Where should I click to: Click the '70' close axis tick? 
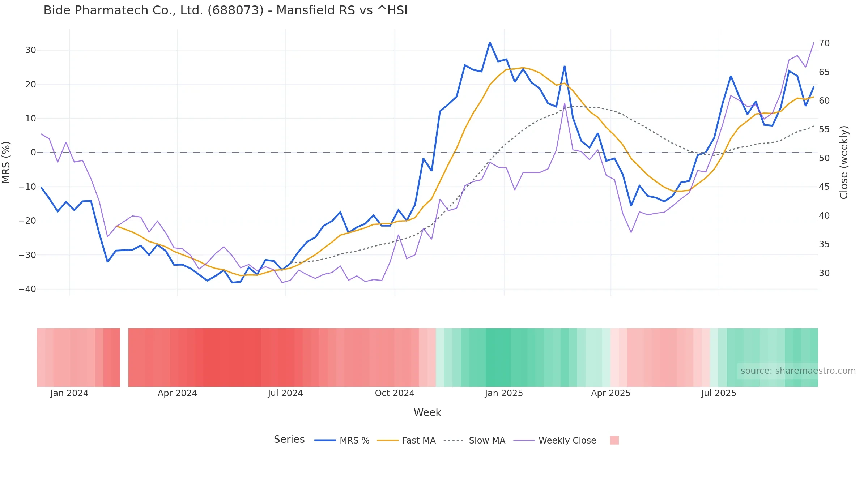[824, 43]
